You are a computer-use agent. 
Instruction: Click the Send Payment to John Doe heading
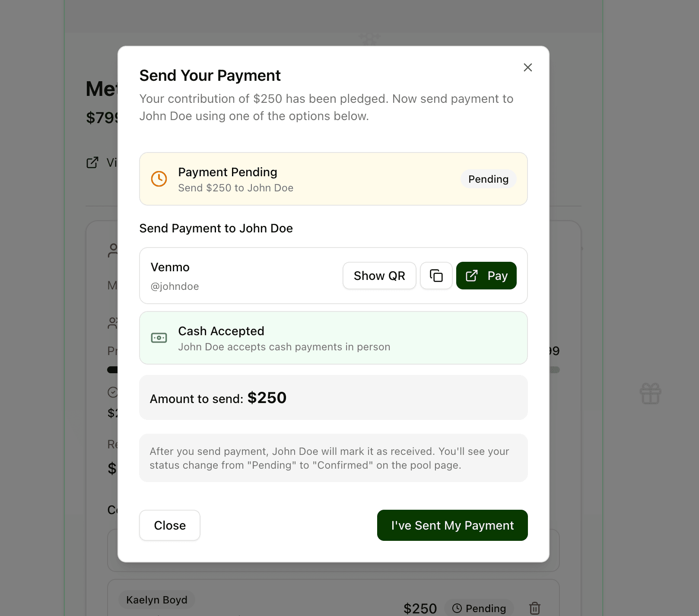[216, 228]
